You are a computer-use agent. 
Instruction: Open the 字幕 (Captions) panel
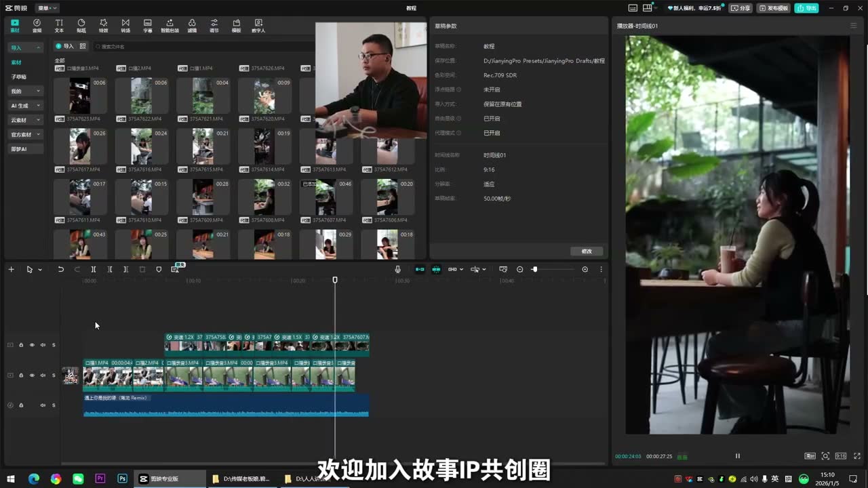click(x=148, y=26)
